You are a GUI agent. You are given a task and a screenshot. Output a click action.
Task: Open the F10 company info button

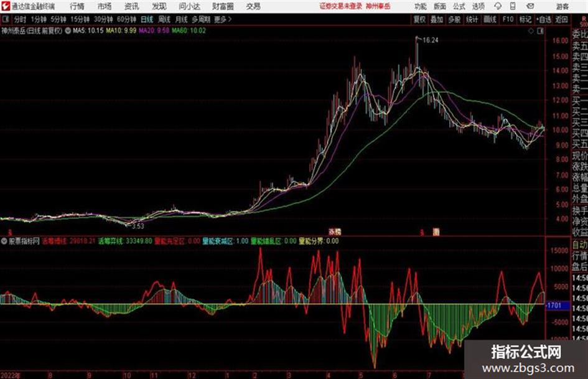[x=508, y=19]
